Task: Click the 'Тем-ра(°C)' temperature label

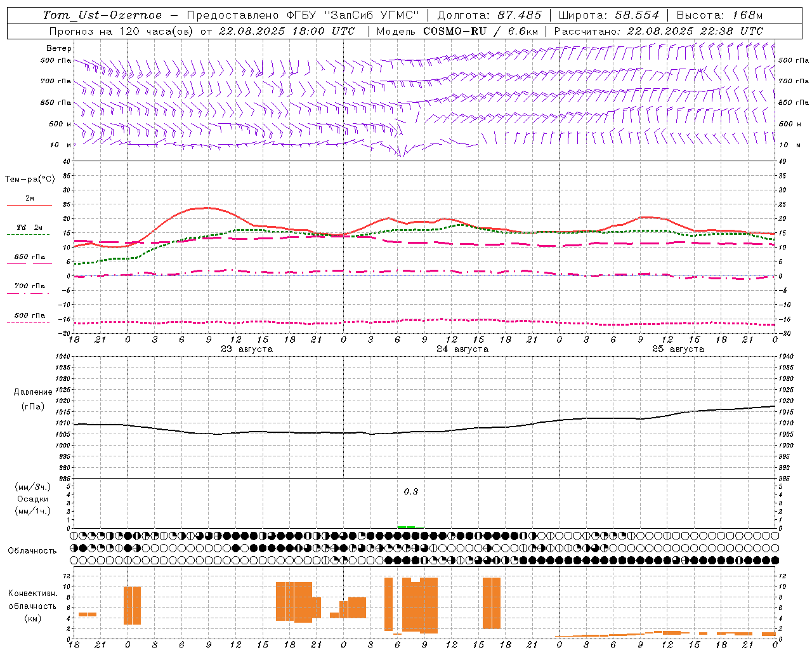Action: (x=30, y=180)
